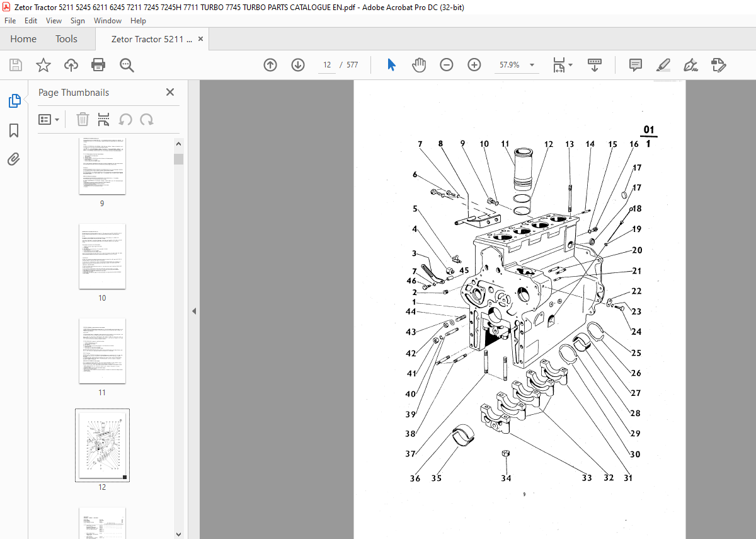Viewport: 756px width, 539px height.
Task: Close the Zetor Tractor document tab
Action: coord(201,39)
